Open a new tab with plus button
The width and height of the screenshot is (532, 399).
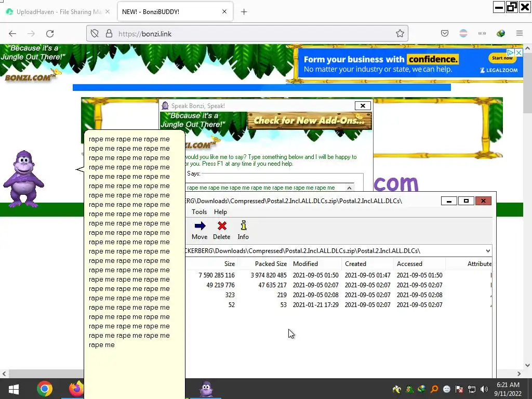(244, 12)
